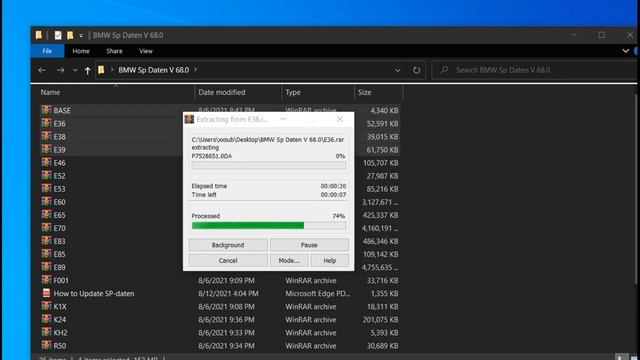This screenshot has width=640, height=360.
Task: Cancel the WinRAR extraction
Action: [228, 260]
